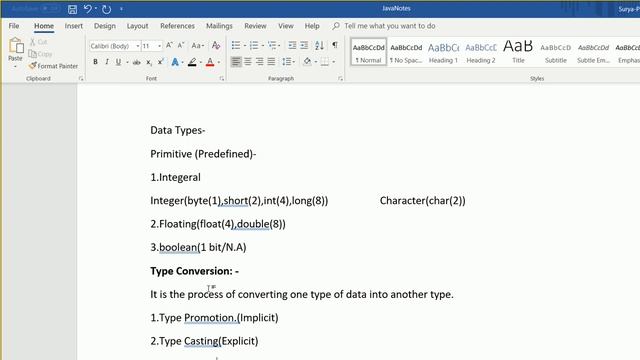Open the highlight color dropdown arrow
This screenshot has width=640, height=360.
point(201,62)
